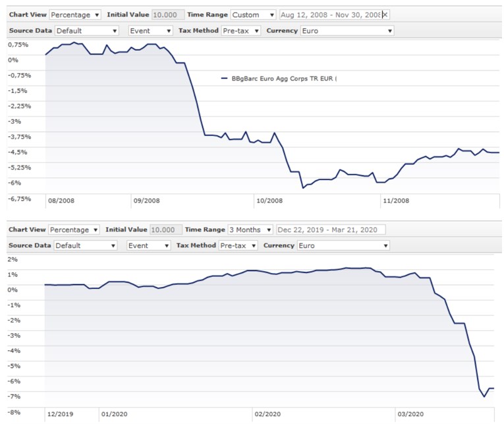Clear the 2008 date range with the X icon

point(385,15)
